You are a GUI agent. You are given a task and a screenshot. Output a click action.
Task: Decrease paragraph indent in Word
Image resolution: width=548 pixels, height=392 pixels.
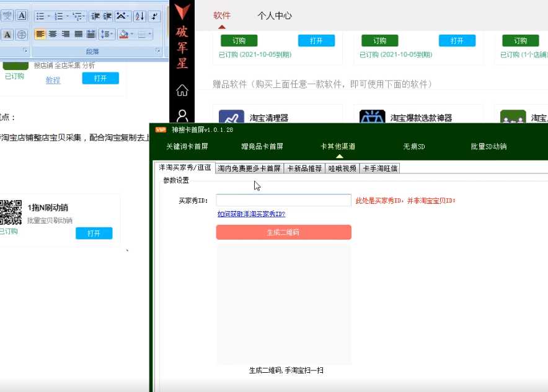[x=95, y=16]
